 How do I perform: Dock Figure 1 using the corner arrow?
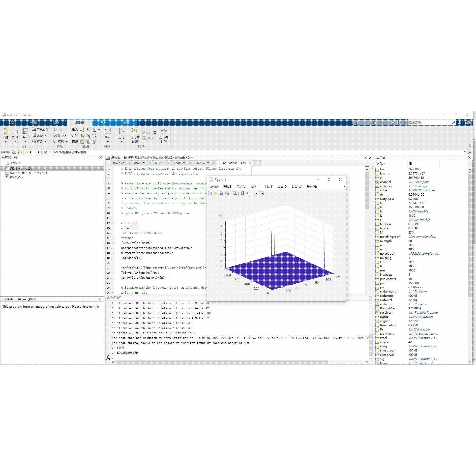[x=344, y=186]
